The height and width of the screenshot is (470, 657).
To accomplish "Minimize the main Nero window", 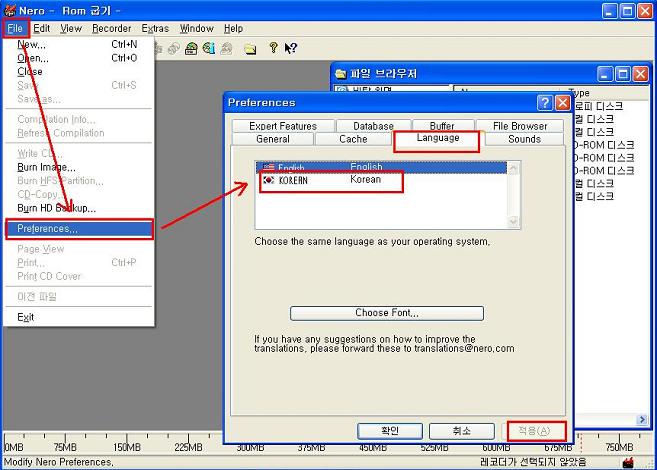I will 610,11.
